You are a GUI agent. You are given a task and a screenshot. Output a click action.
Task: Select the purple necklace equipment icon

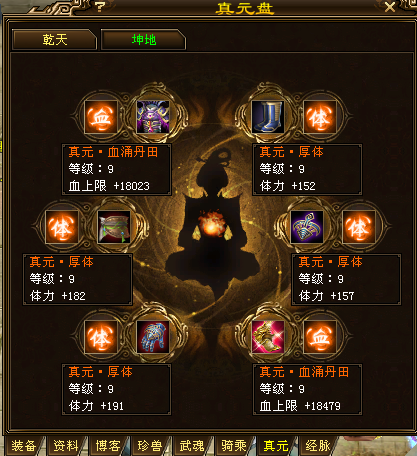coord(307,227)
